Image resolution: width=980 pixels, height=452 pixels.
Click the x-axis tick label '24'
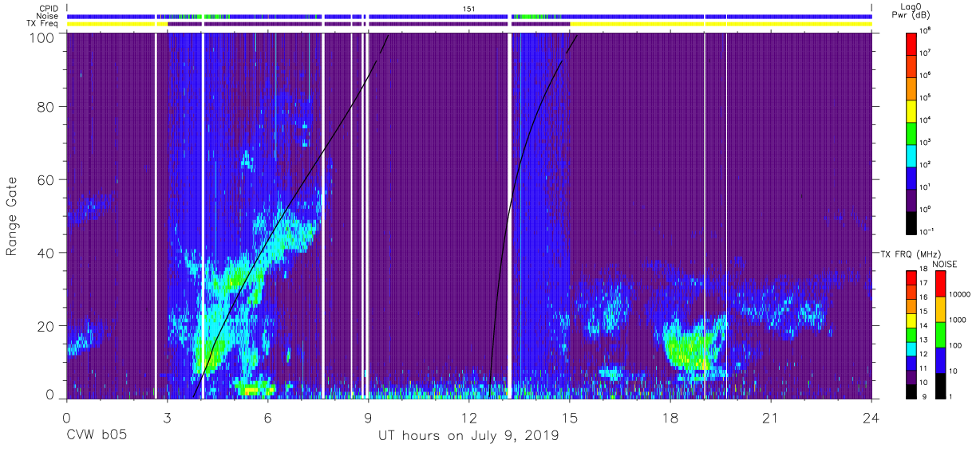(871, 417)
